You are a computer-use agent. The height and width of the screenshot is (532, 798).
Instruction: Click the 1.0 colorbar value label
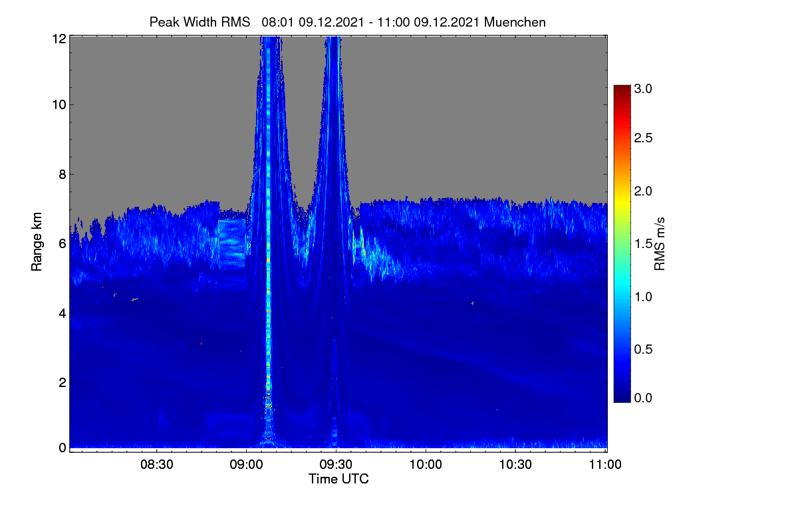point(644,296)
